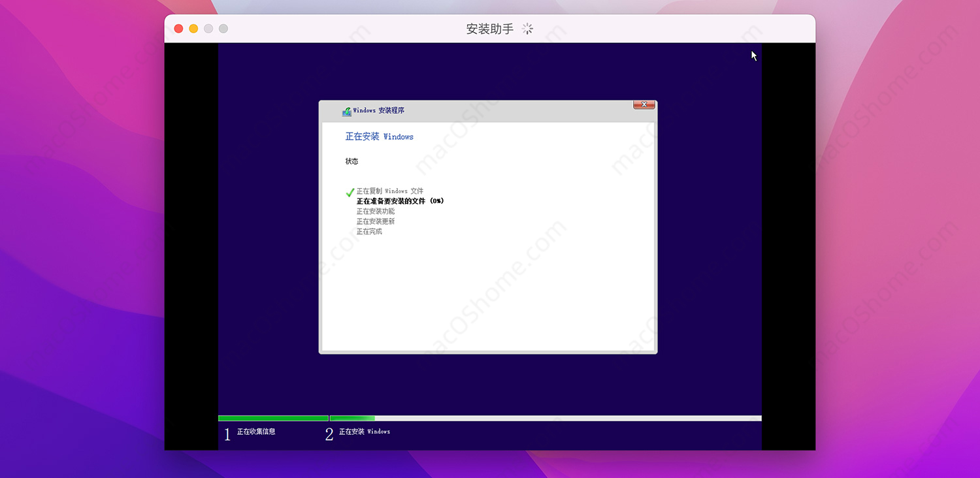Viewport: 980px width, 478px height.
Task: Select the 正在准备要安装的文件 (0%) status line
Action: tap(400, 201)
